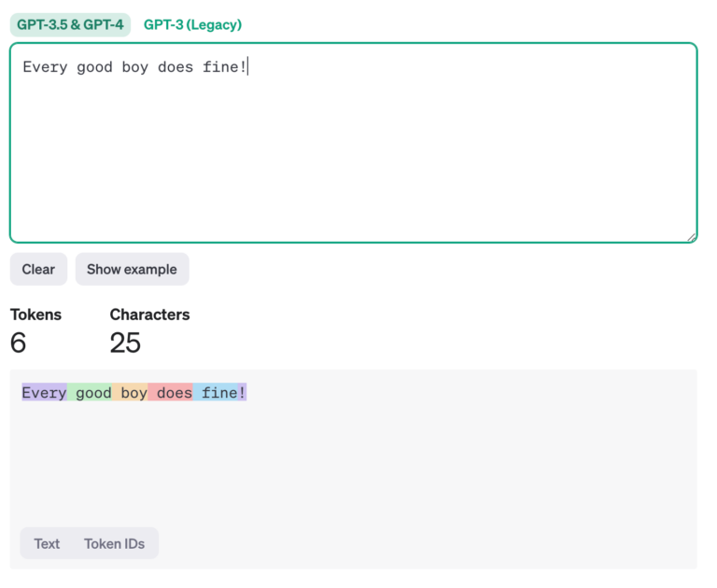Viewport: 717px width, 588px height.
Task: Click the resize handle of the text area
Action: pos(692,237)
